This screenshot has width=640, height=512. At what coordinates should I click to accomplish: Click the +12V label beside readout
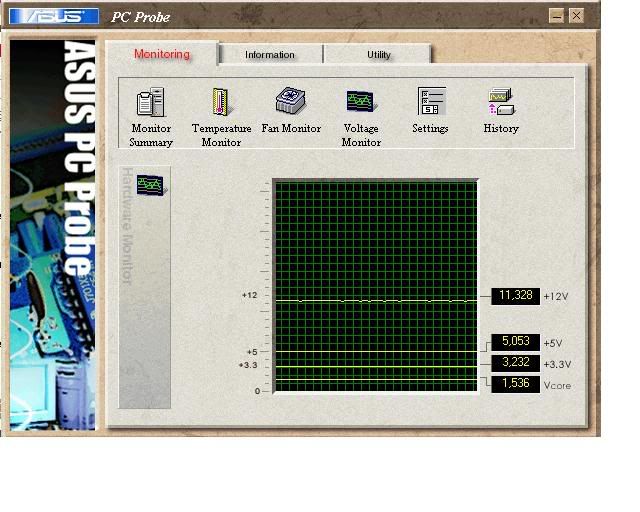tap(556, 296)
